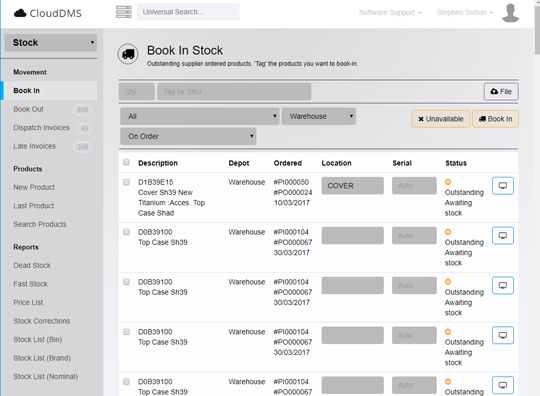Open the server stack menu icon
Screen dimensions: 540x396
pos(124,12)
